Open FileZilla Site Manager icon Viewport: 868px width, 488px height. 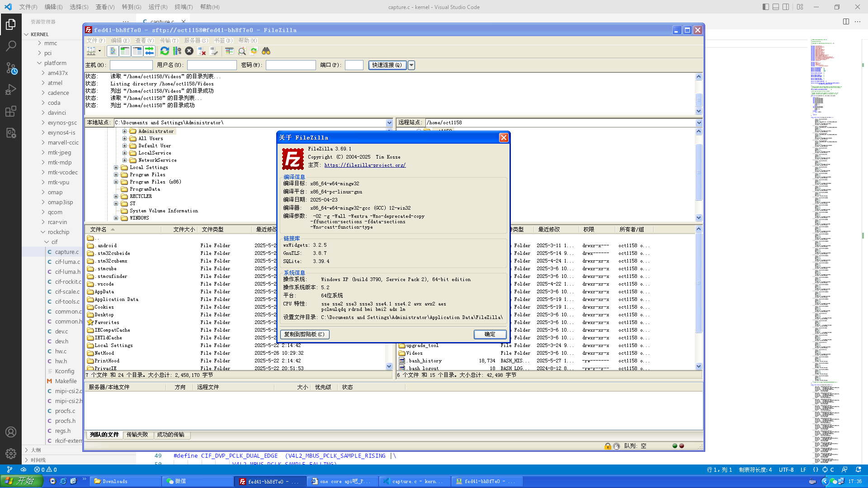click(91, 51)
